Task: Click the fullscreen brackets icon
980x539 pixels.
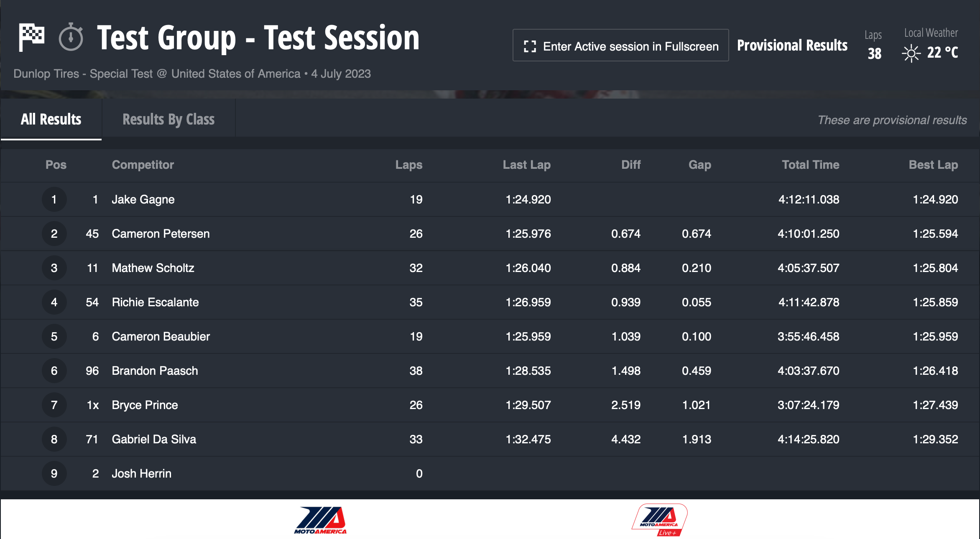Action: pos(530,46)
